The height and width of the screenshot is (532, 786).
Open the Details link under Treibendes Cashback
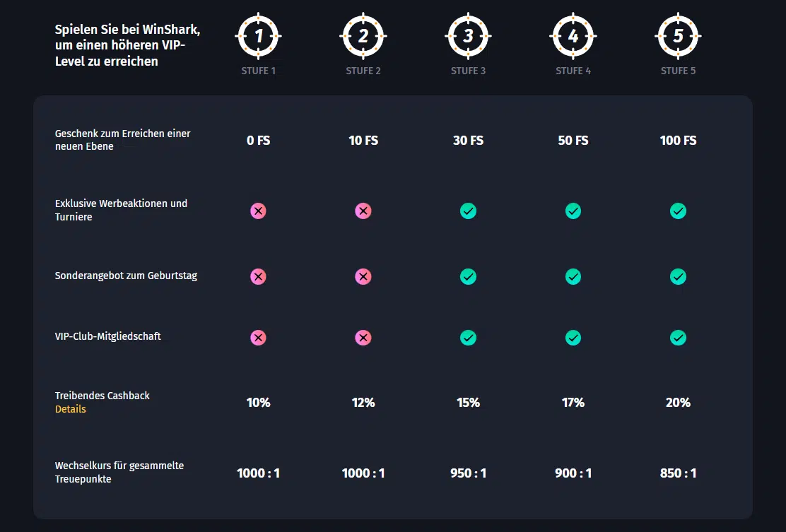70,409
